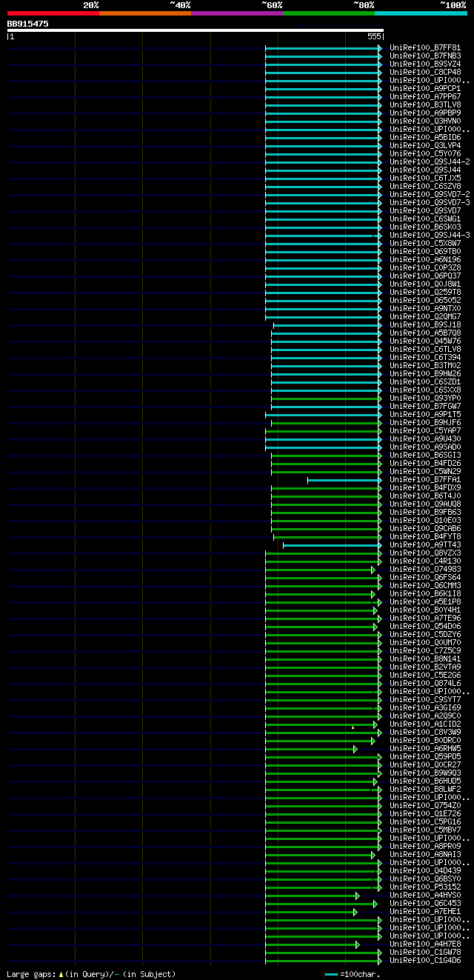Open the UniRef100_Q3HVN0 entry
Screen dimensions: 474x980
[425, 121]
